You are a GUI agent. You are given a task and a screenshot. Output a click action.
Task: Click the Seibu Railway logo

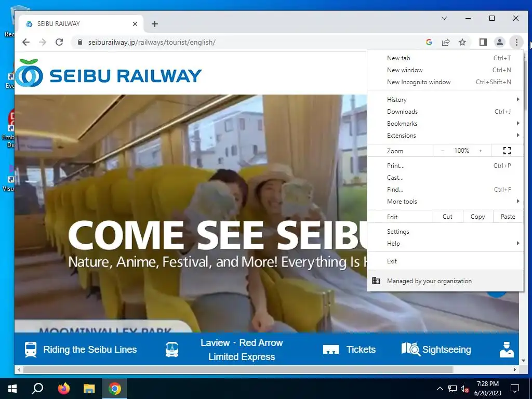[109, 73]
